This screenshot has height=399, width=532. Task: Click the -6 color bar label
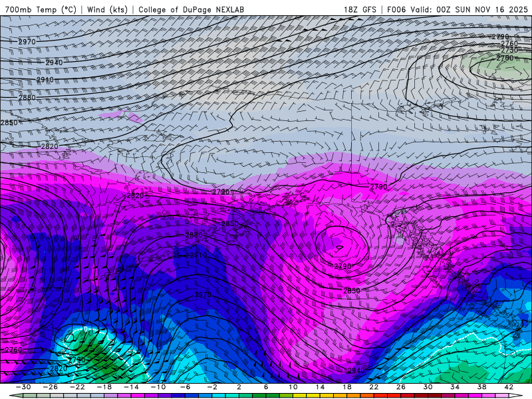point(185,387)
